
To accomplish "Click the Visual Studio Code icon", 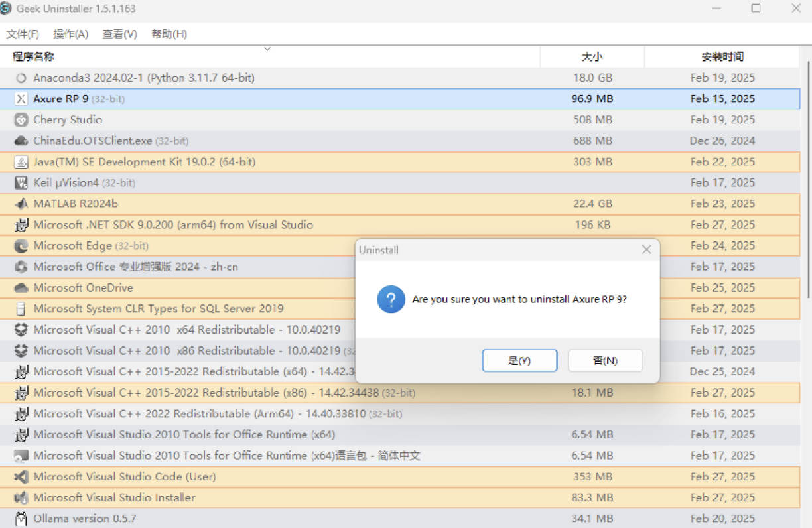I will tap(21, 477).
